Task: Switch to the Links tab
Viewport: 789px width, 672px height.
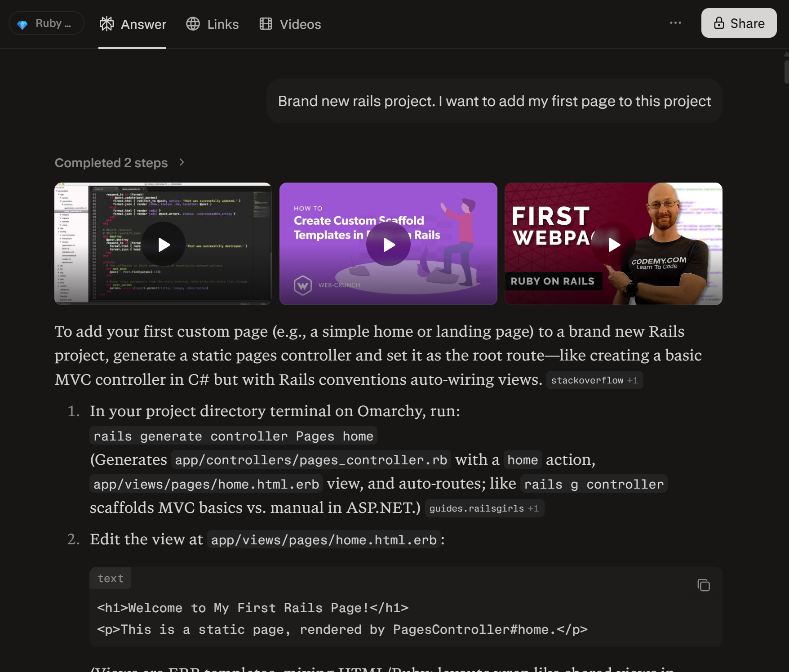Action: pos(213,24)
